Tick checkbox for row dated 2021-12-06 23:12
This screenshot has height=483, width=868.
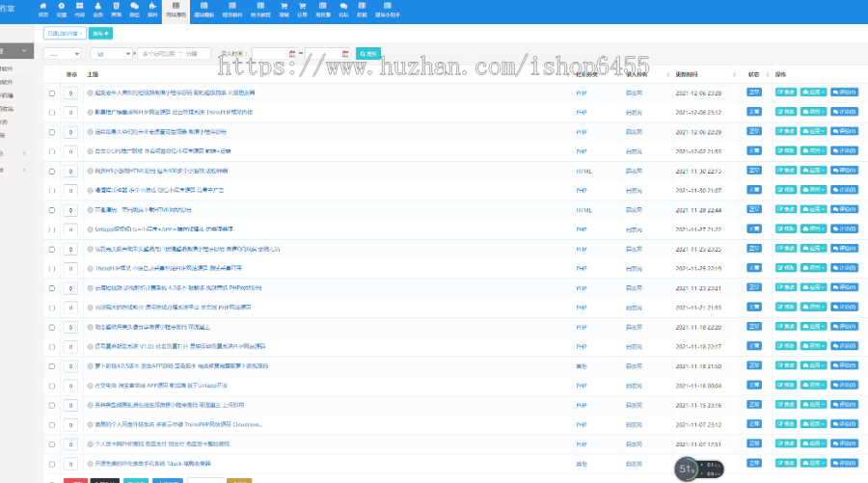tap(52, 112)
